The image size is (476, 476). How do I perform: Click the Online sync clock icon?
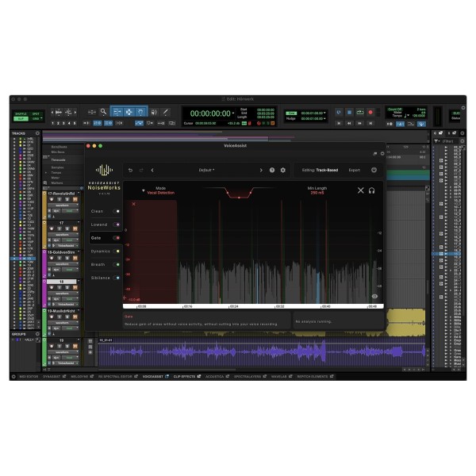tap(339, 113)
